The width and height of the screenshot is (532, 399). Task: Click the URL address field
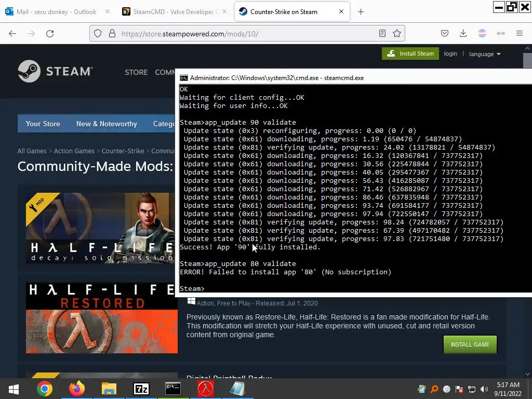(x=247, y=34)
